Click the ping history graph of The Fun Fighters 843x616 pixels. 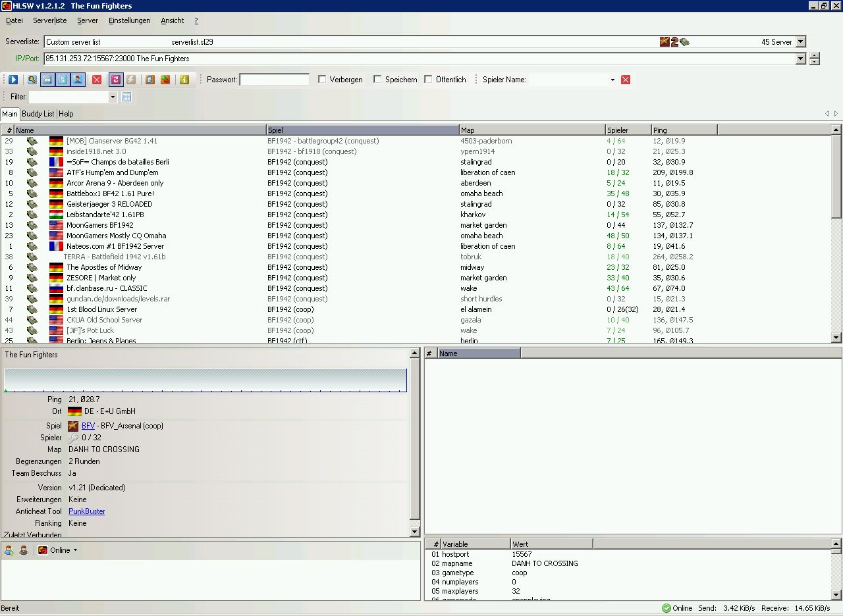click(205, 380)
